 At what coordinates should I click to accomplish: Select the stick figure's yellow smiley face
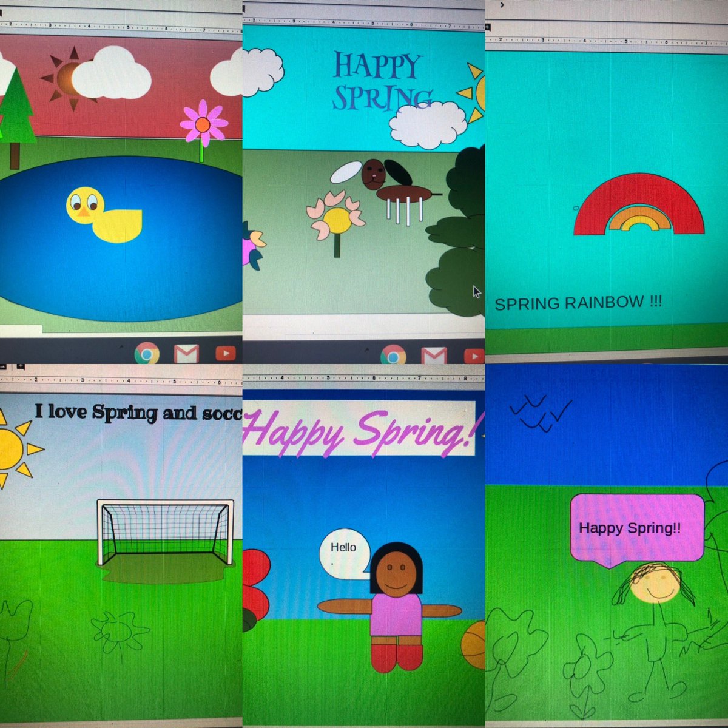pos(655,584)
